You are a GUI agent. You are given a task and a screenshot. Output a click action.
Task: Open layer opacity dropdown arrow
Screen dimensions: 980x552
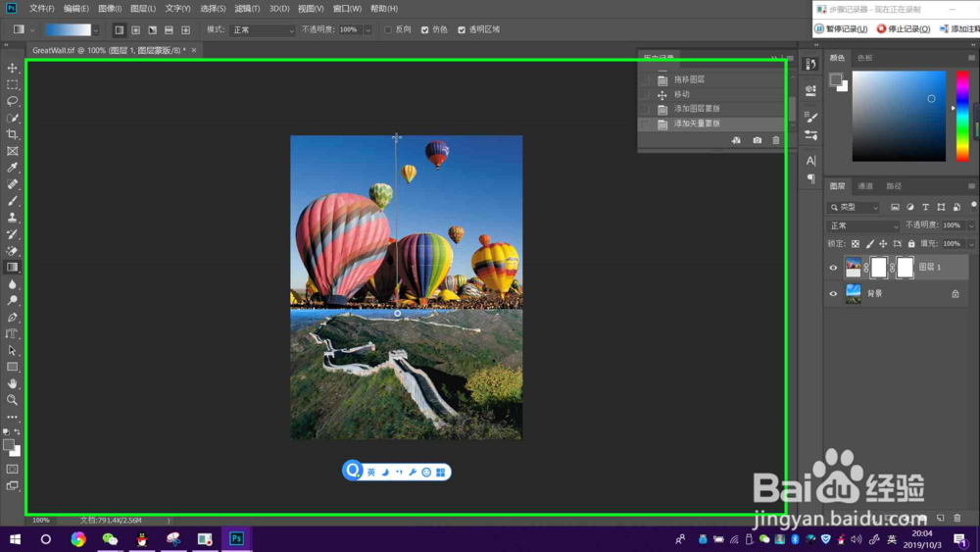coord(970,226)
